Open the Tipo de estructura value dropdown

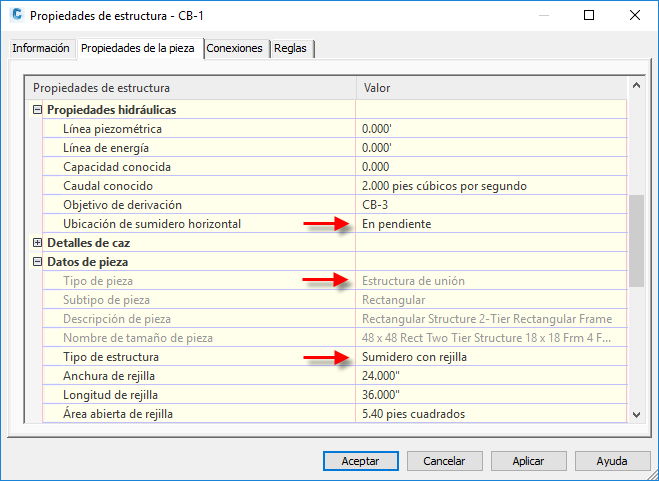click(491, 357)
